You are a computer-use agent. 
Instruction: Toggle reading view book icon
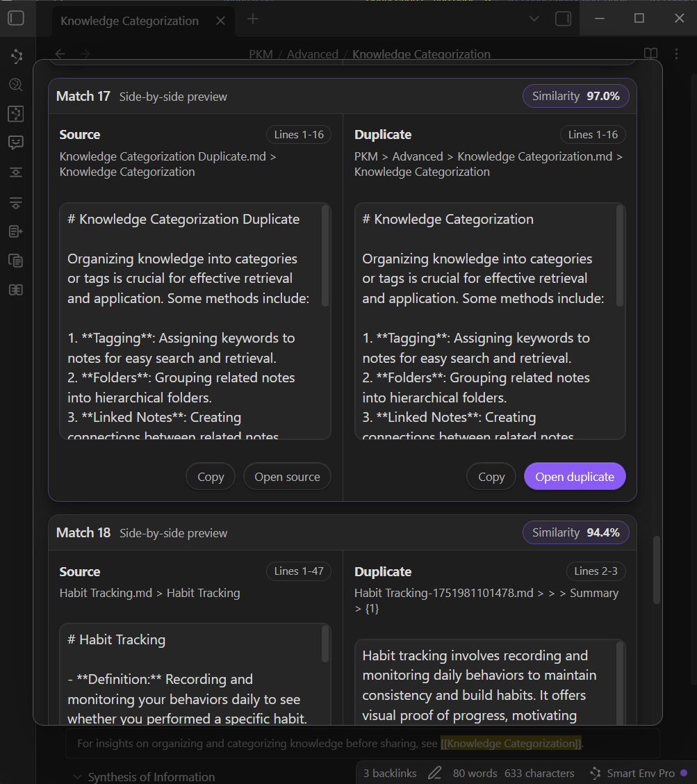[650, 54]
